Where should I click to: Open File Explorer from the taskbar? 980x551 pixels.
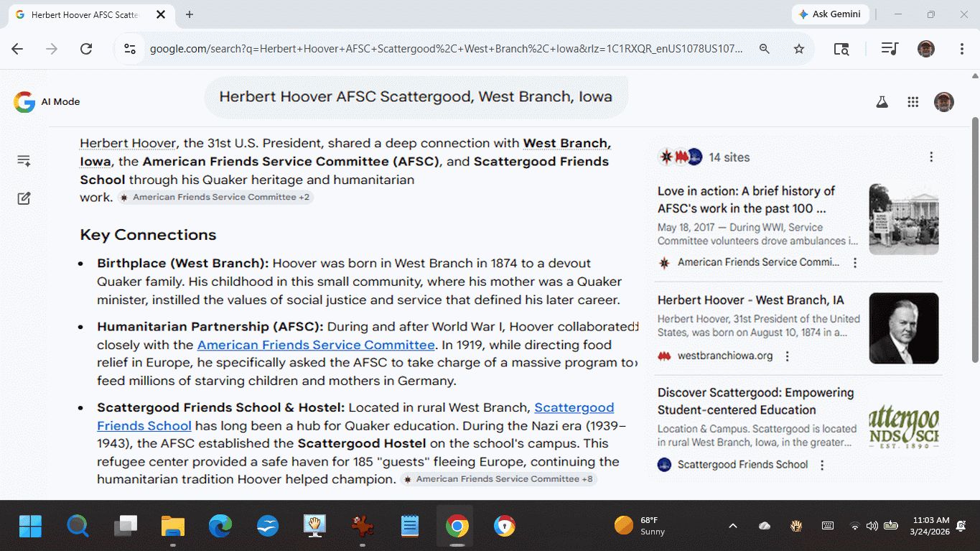(x=173, y=527)
